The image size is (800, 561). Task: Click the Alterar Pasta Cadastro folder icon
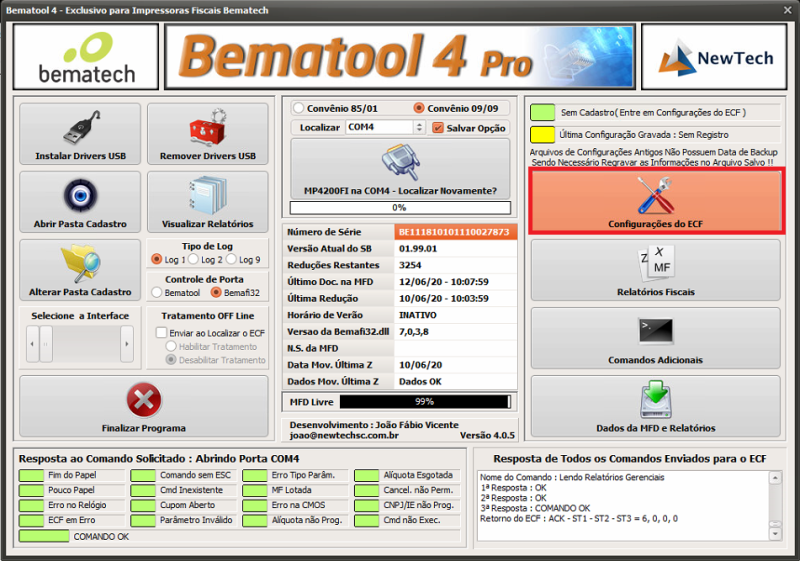pyautogui.click(x=80, y=263)
